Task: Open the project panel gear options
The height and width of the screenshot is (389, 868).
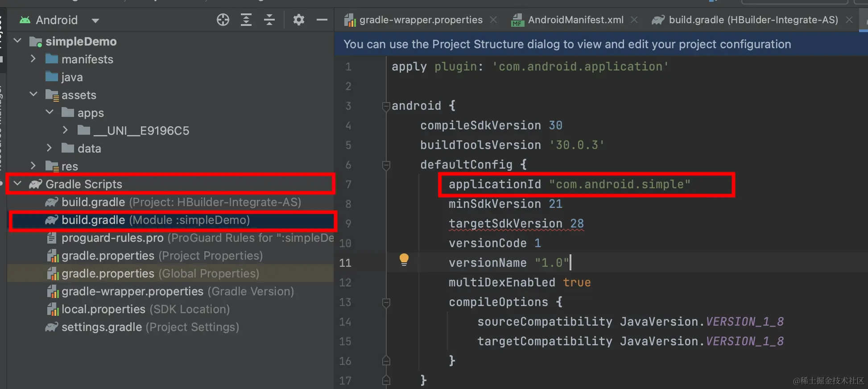Action: pyautogui.click(x=299, y=20)
